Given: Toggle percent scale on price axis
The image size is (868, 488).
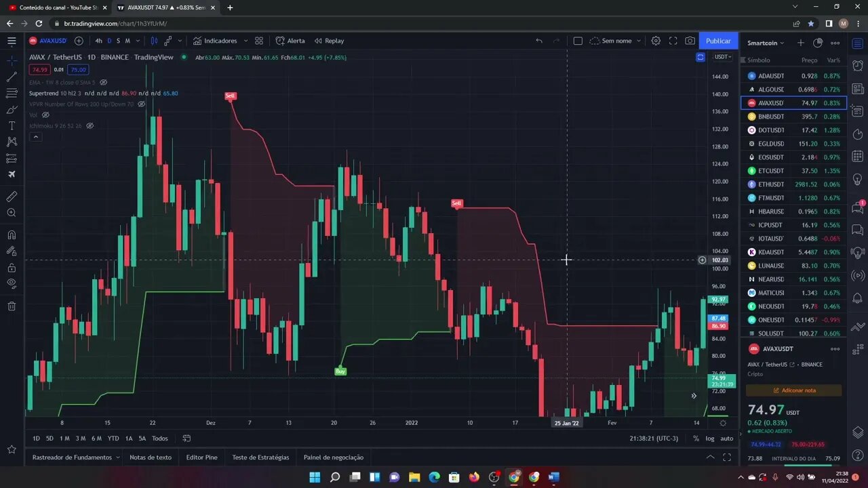Looking at the screenshot, I should click(x=696, y=439).
